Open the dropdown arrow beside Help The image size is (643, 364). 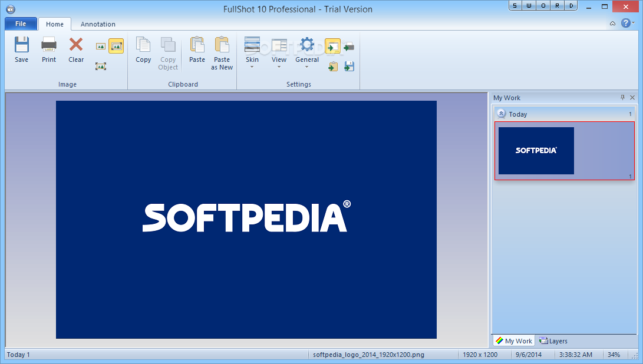tap(634, 23)
